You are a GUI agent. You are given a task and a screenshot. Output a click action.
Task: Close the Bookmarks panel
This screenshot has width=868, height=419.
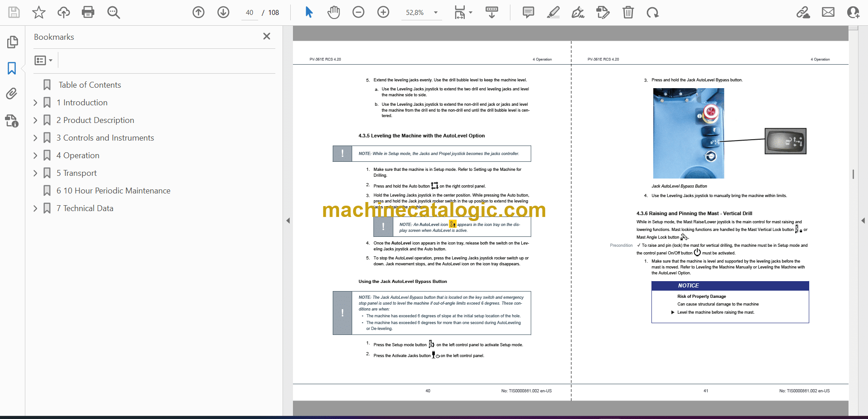coord(267,36)
